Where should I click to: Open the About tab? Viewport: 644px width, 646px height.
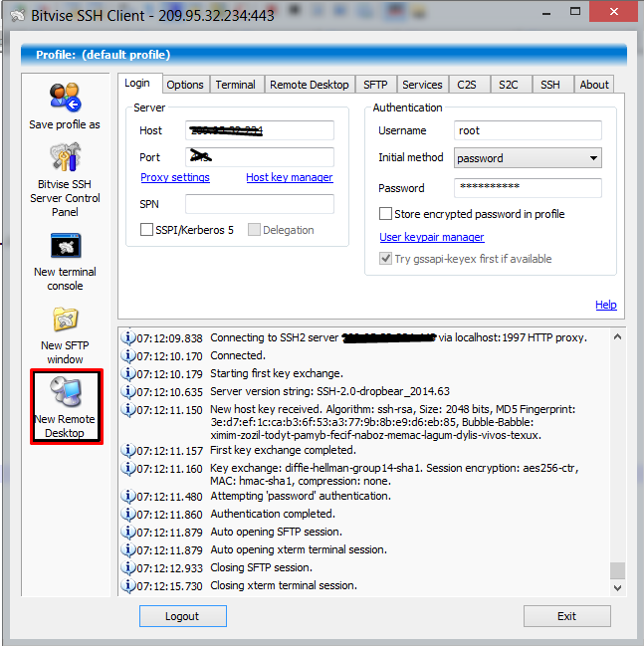click(x=594, y=85)
